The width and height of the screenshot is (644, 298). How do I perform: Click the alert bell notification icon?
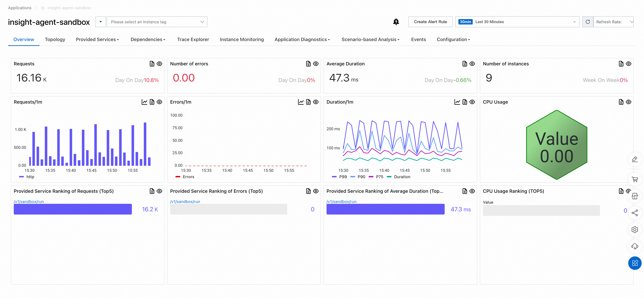pyautogui.click(x=396, y=22)
